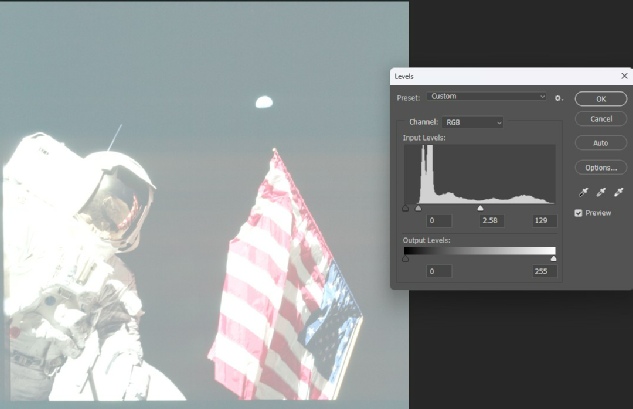Click the input highlights white slider handle
This screenshot has height=409, width=633.
pyautogui.click(x=480, y=208)
